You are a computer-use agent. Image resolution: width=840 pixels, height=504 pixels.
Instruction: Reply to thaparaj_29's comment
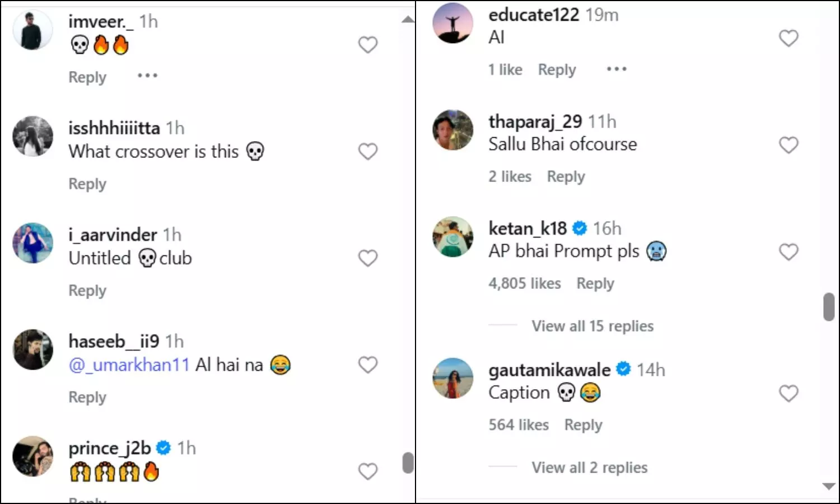[566, 176]
